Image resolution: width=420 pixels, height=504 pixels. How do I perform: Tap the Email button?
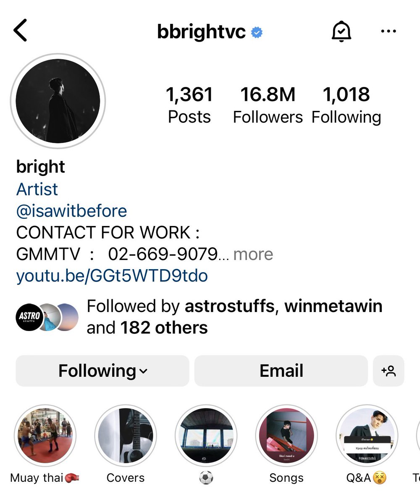[x=281, y=371]
